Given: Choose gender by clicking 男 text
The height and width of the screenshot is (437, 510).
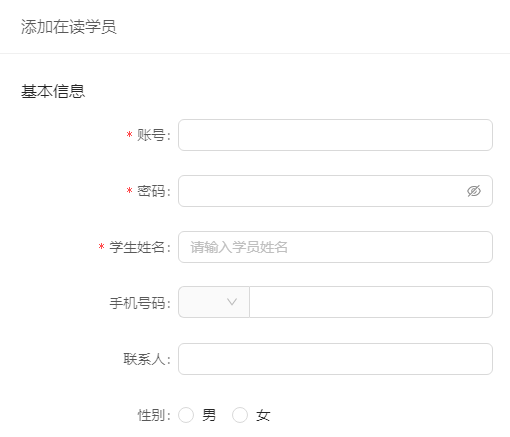Looking at the screenshot, I should point(209,415).
